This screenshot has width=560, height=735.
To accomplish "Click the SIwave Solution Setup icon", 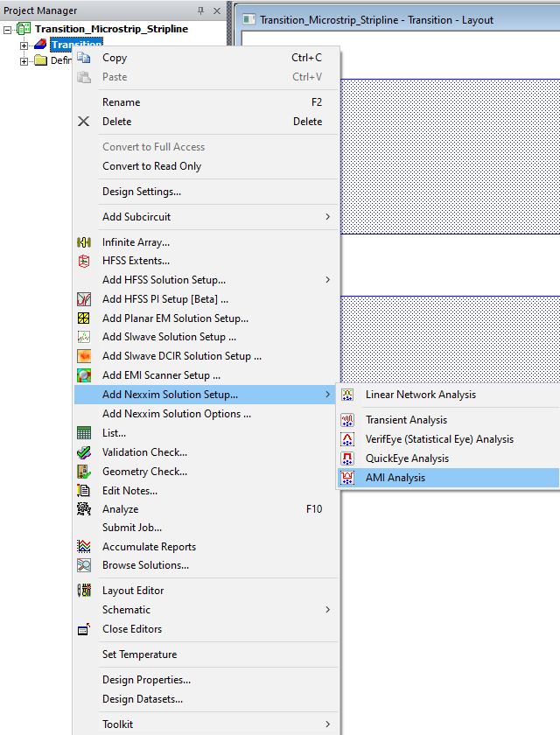I will 84,337.
